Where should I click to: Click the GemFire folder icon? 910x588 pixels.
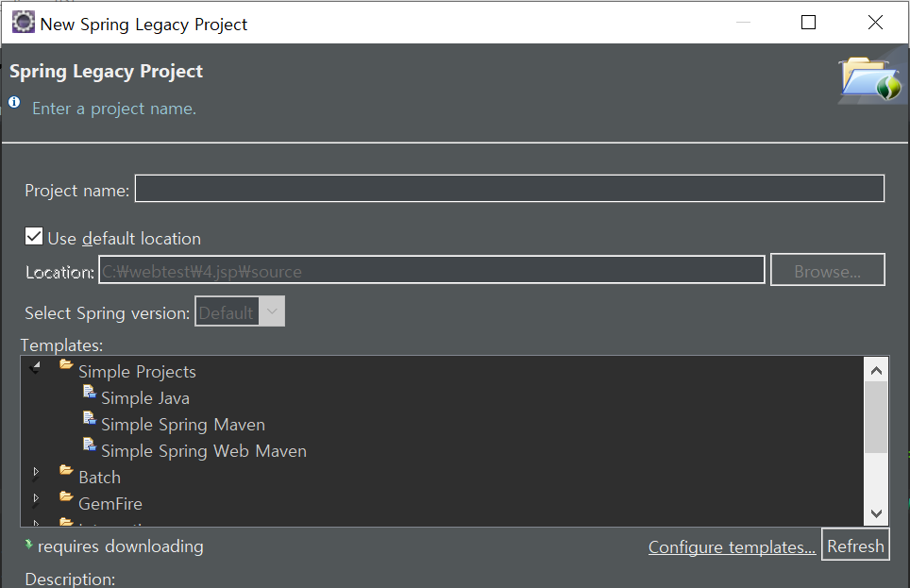[66, 496]
